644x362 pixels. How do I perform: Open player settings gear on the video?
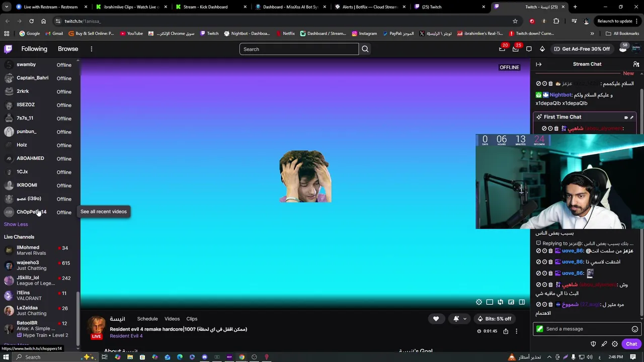click(479, 302)
